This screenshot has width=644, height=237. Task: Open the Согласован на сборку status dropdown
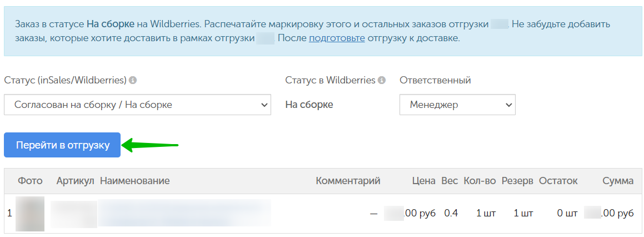click(x=138, y=105)
